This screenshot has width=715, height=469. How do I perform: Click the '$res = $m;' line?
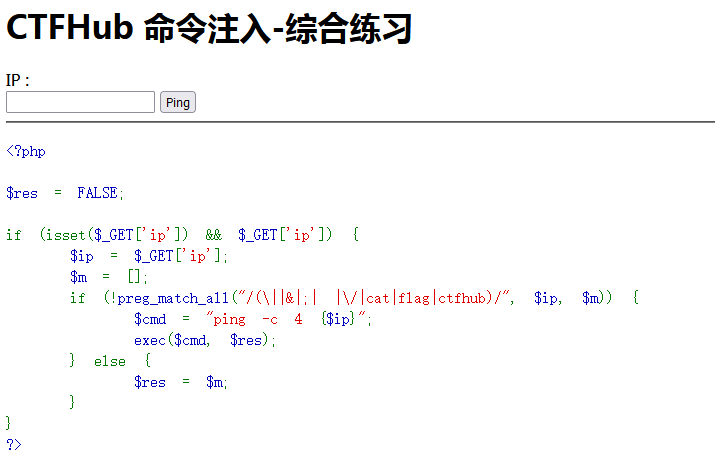tap(181, 382)
